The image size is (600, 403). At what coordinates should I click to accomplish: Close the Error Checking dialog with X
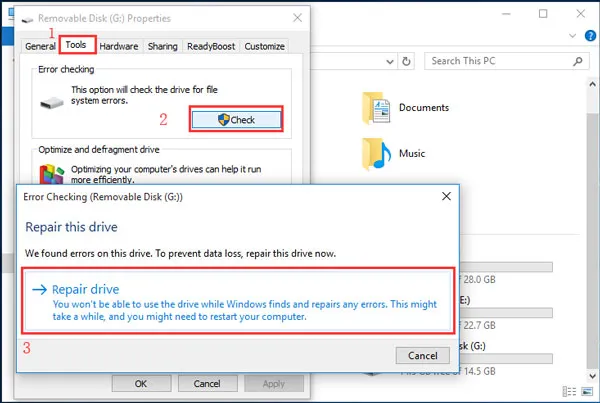446,196
